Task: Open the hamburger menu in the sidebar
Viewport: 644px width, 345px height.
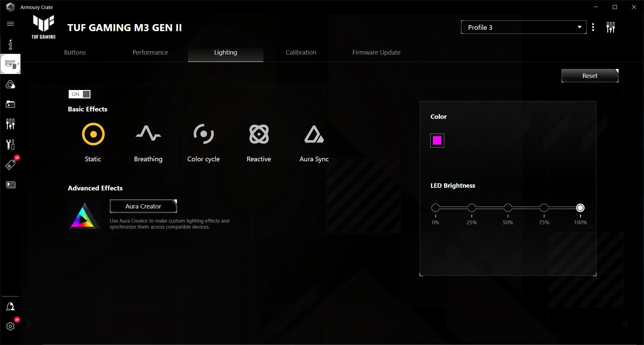Action: click(10, 24)
